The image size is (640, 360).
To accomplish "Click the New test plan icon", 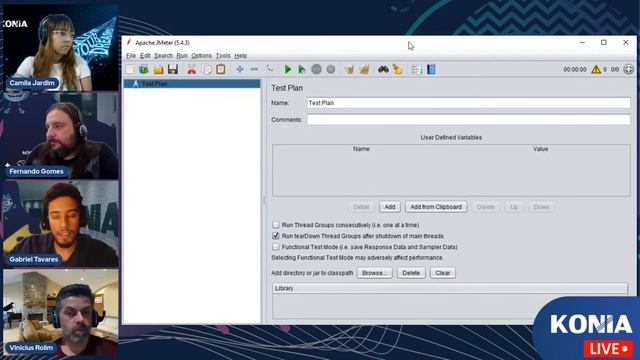I will pos(130,69).
